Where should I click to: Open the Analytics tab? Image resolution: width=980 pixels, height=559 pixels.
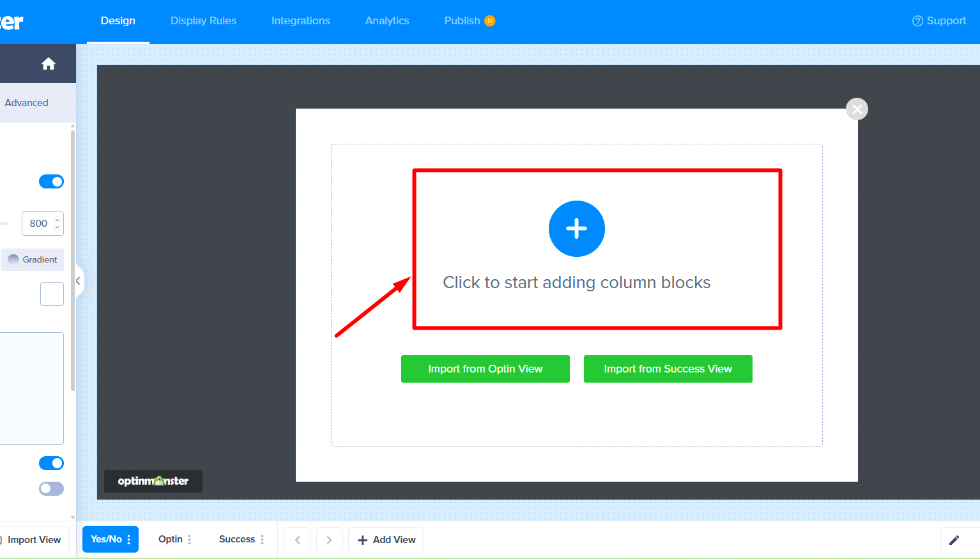(387, 20)
